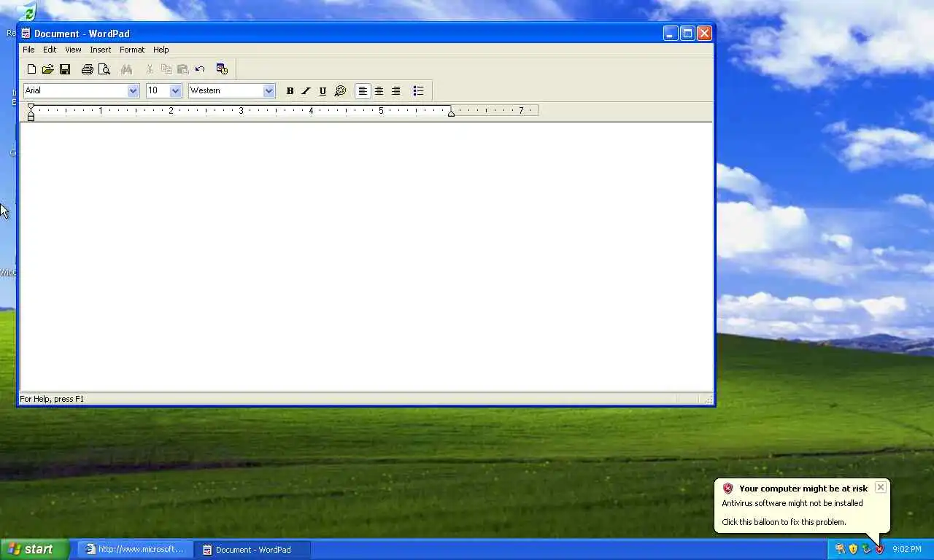Image resolution: width=934 pixels, height=560 pixels.
Task: Maximize the WordPad window
Action: tap(687, 33)
